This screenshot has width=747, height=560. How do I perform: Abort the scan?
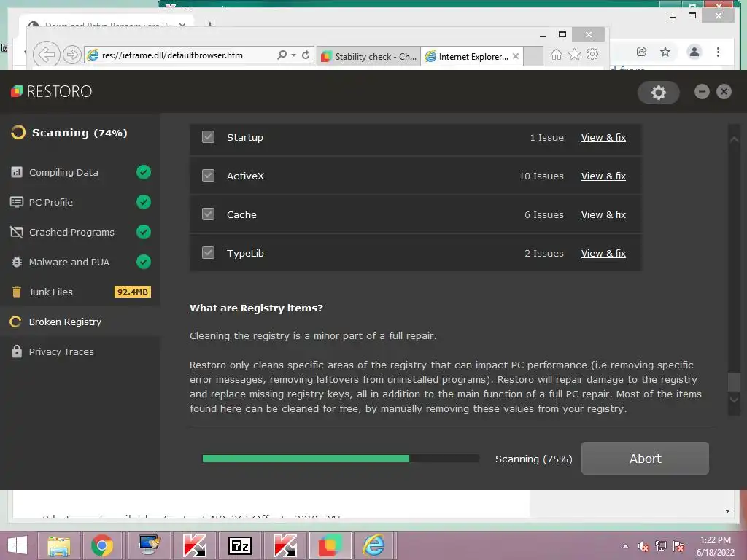[x=645, y=458]
